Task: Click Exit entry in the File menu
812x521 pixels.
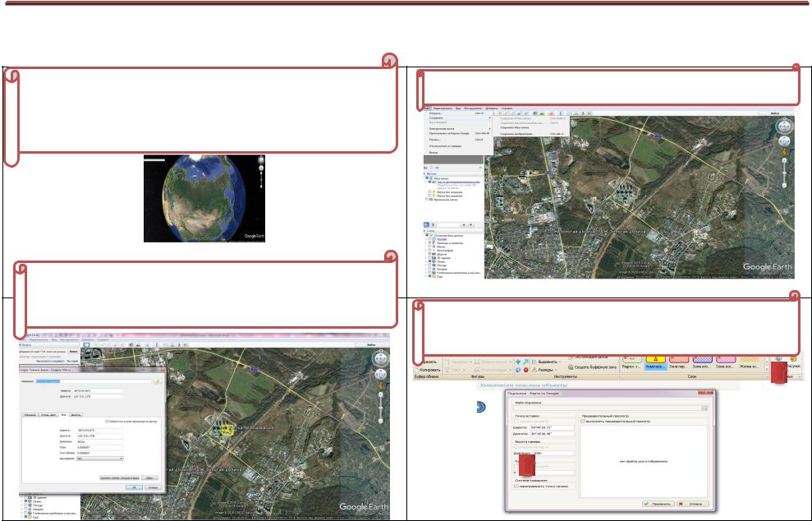Action: tap(458, 152)
